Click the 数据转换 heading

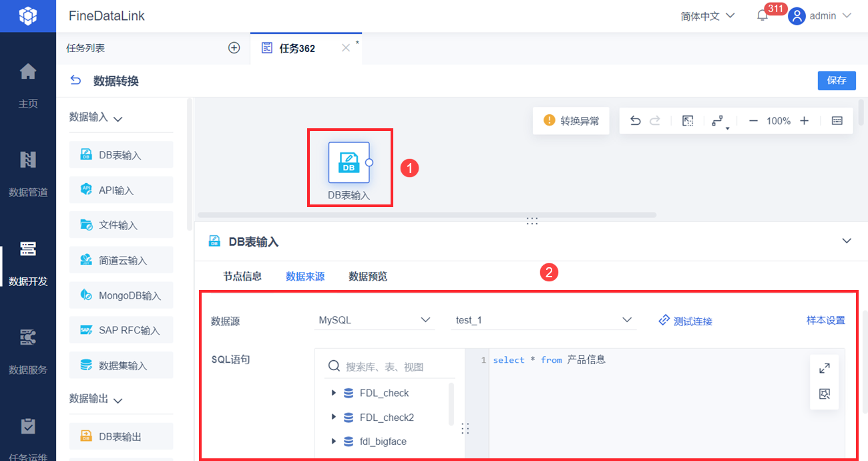coord(116,81)
